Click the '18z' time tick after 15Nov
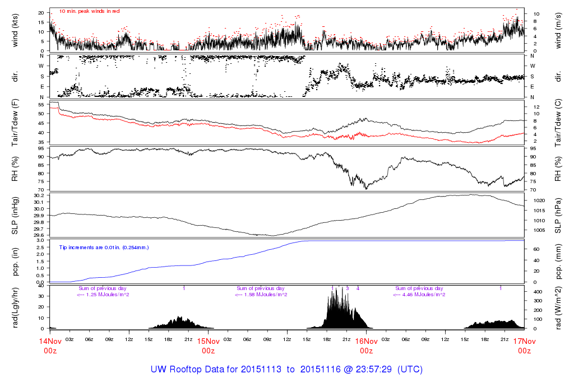Image resolution: width=574 pixels, height=392 pixels. click(x=327, y=340)
